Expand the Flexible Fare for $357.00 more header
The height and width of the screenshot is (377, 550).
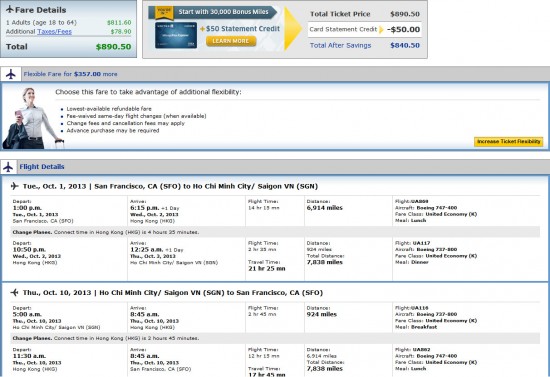(x=71, y=74)
